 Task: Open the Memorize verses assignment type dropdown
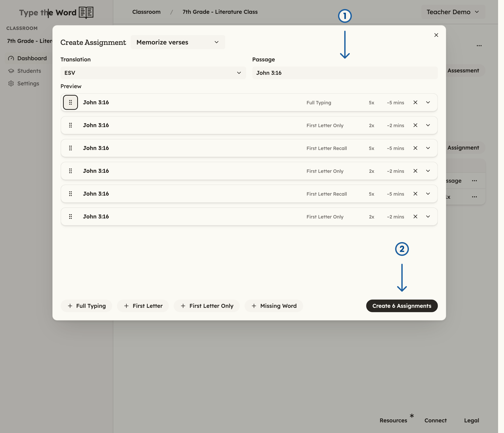(x=178, y=42)
